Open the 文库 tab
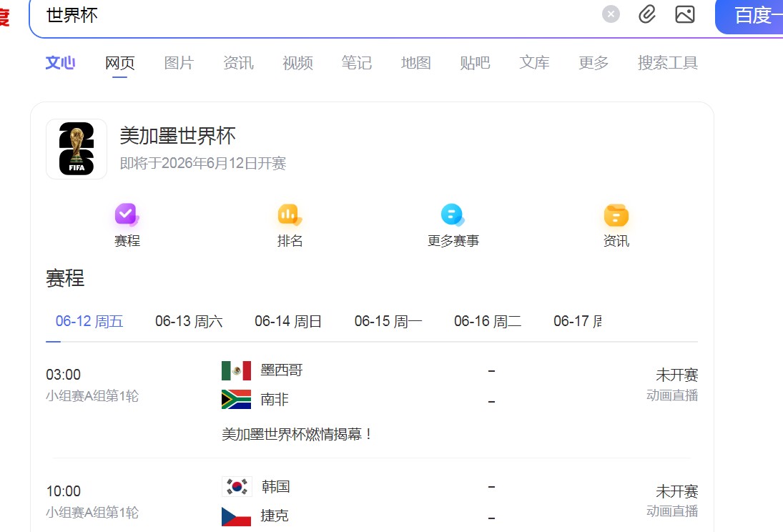Viewport: 783px width, 532px height. (x=534, y=63)
